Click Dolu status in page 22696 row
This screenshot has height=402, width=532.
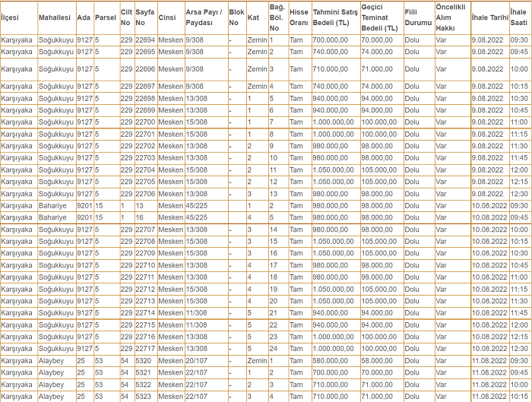pos(412,69)
